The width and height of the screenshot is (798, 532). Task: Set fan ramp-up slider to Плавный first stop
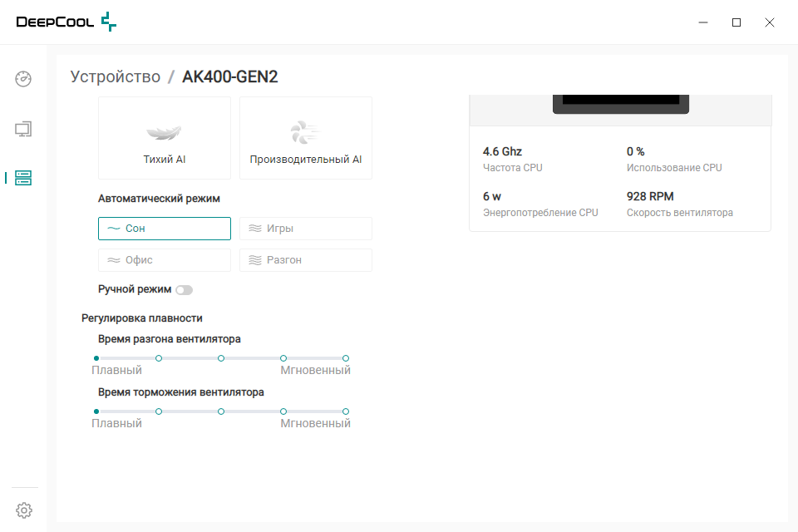tap(96, 358)
